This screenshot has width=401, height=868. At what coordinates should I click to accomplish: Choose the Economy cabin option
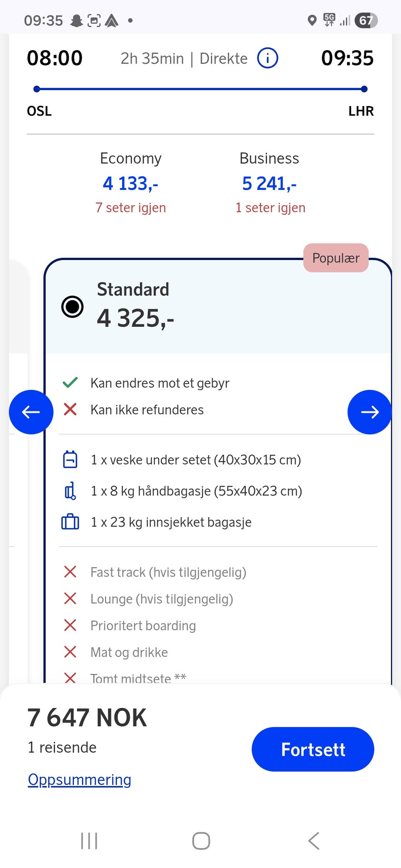(x=130, y=183)
